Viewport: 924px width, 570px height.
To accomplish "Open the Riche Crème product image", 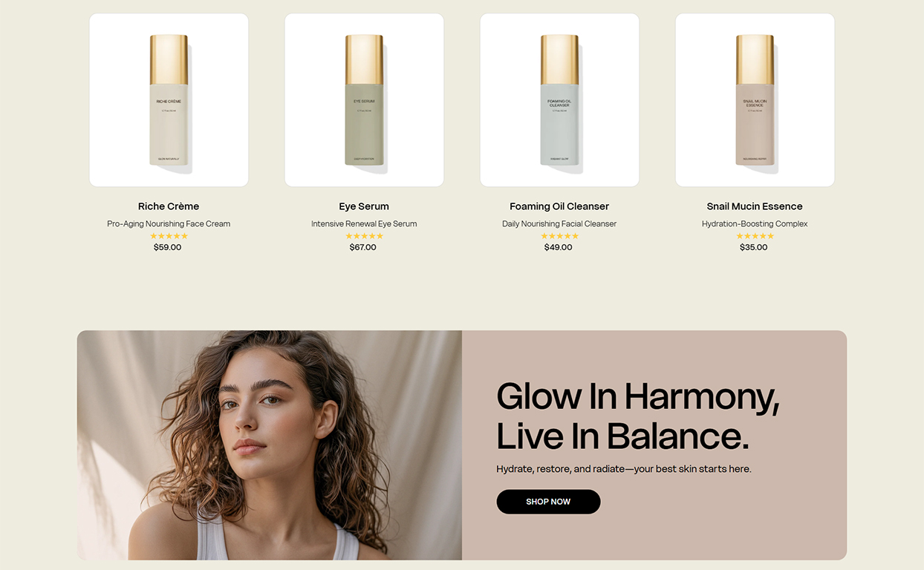I will [x=169, y=100].
